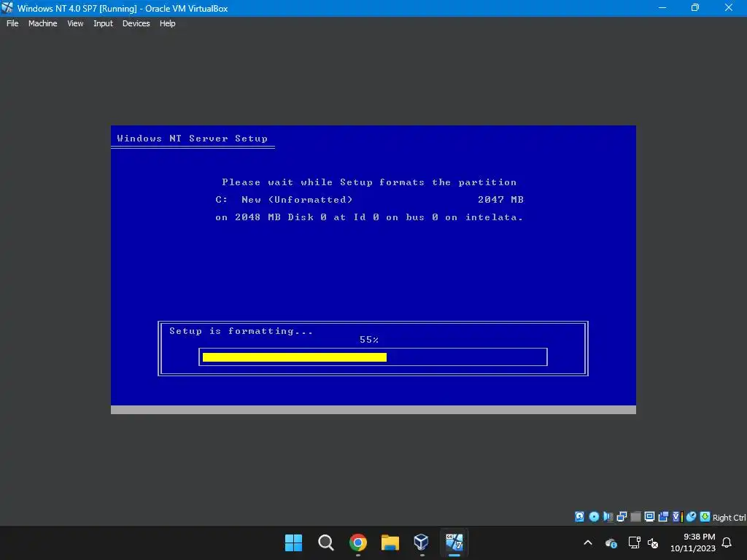Open the Machine menu

tap(42, 23)
